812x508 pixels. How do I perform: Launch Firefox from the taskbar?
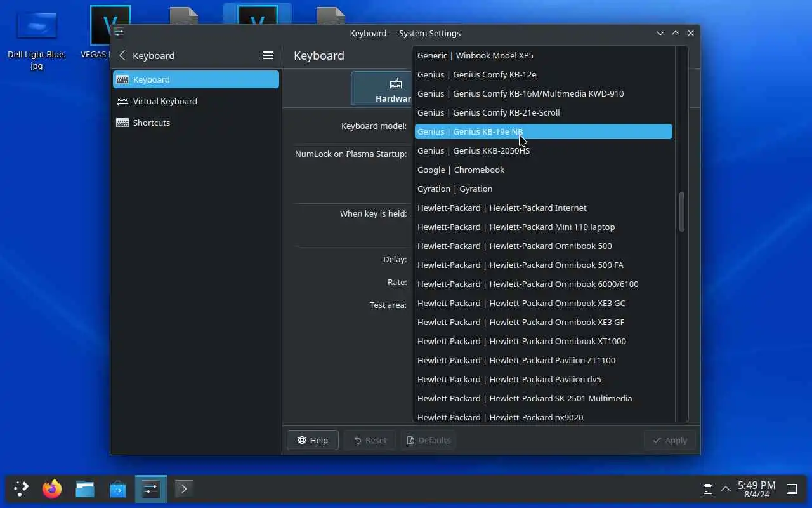52,489
